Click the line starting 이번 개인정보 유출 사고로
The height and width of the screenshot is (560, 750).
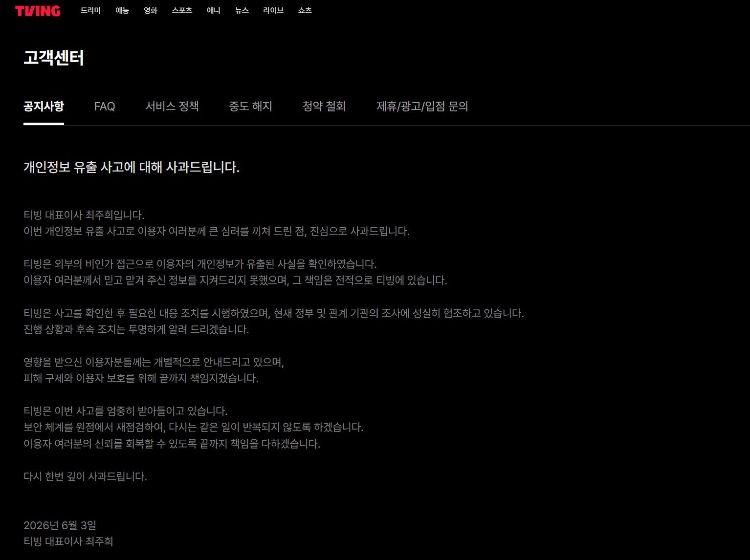coord(217,231)
